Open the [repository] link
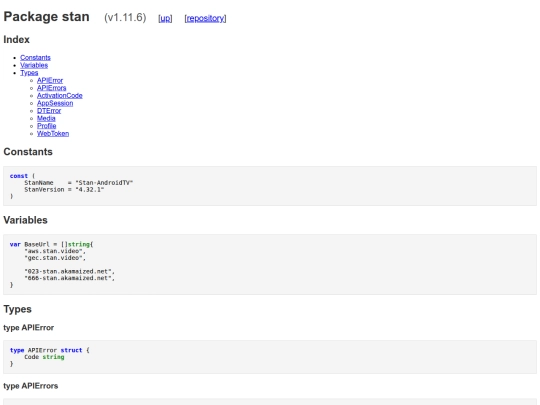Viewport: 540px width, 405px height. tap(205, 18)
